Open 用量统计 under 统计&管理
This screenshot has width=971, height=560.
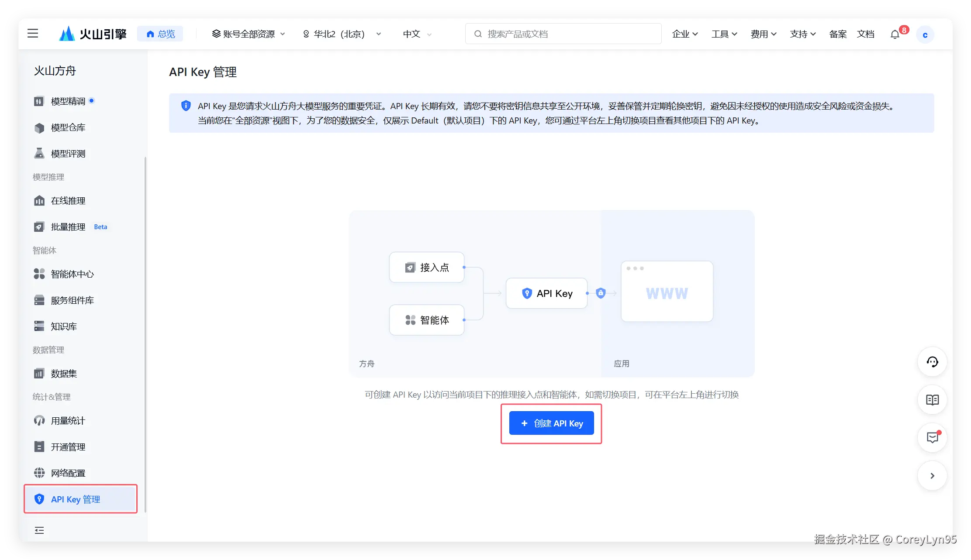pos(67,420)
